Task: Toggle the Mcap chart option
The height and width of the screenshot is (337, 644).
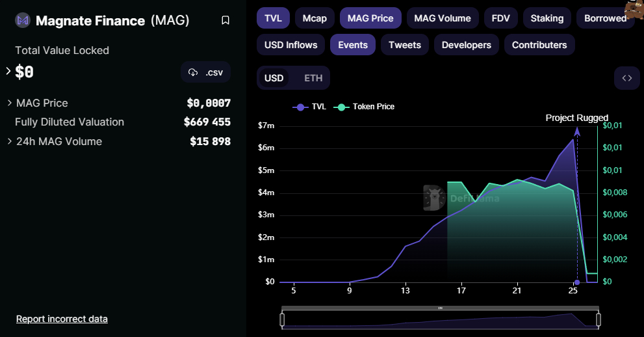Action: pos(315,18)
